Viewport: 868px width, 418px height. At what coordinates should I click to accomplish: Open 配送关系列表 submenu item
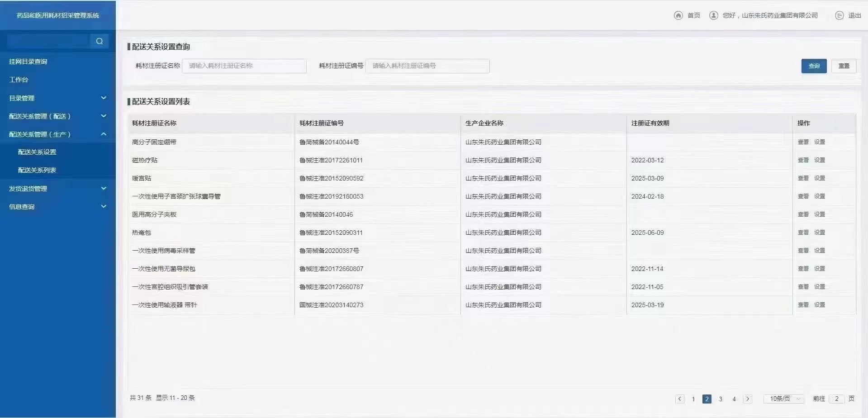[x=37, y=170]
